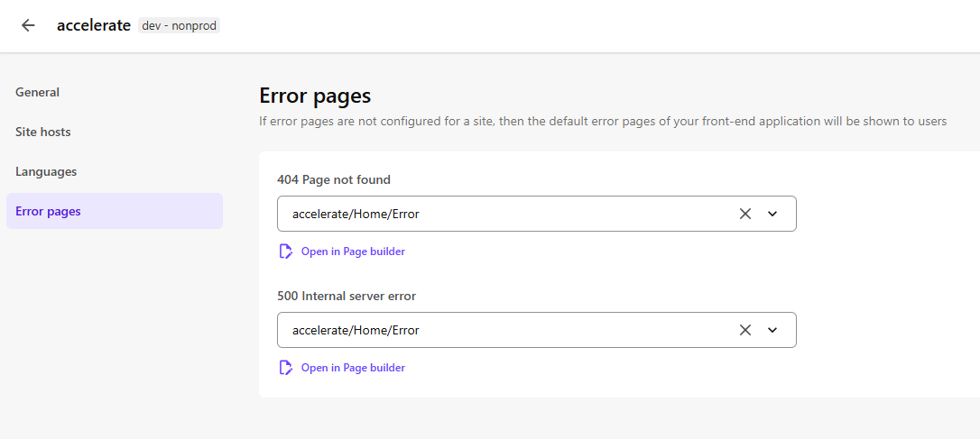Click the dev - nonprod environment badge

(x=180, y=25)
